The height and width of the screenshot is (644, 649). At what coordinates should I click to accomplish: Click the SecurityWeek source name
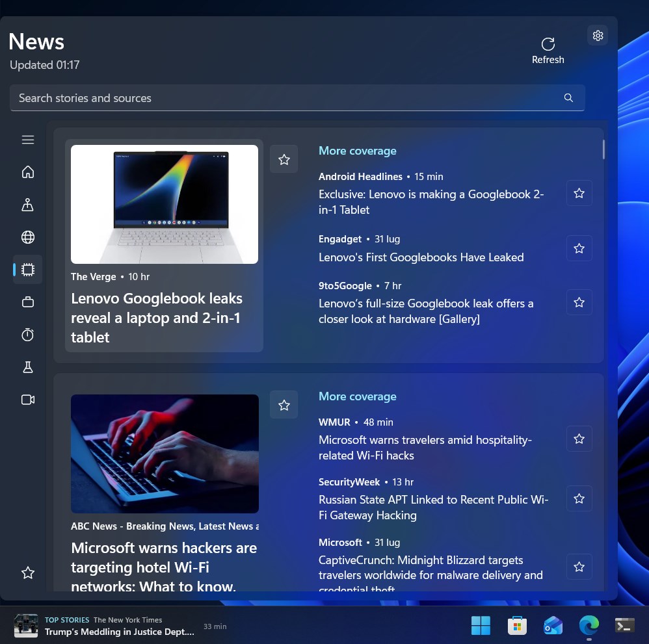point(349,482)
